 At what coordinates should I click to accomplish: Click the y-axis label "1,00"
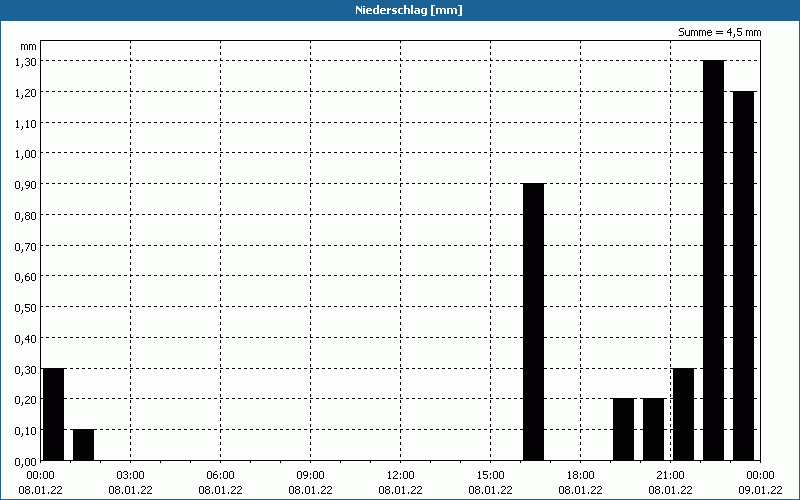point(26,154)
